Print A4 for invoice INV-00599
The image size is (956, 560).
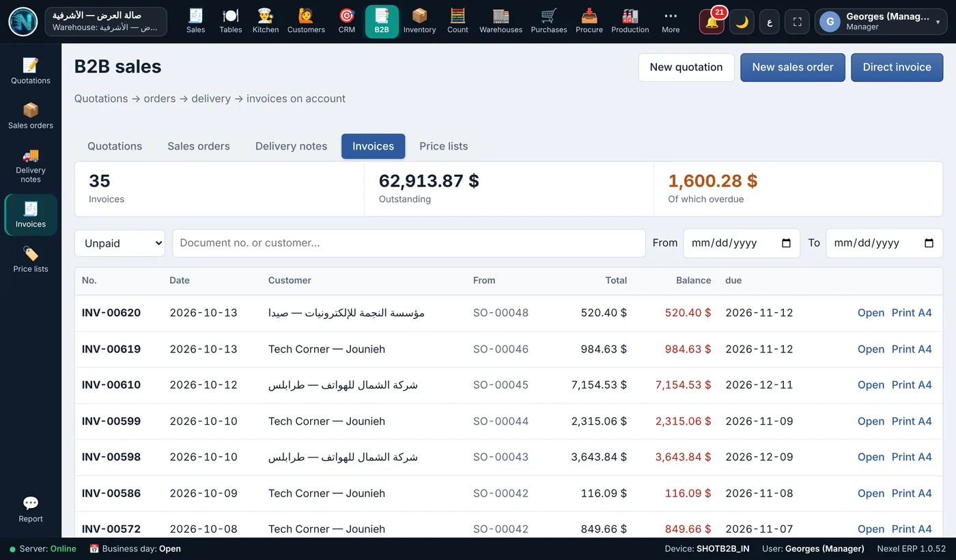(912, 421)
